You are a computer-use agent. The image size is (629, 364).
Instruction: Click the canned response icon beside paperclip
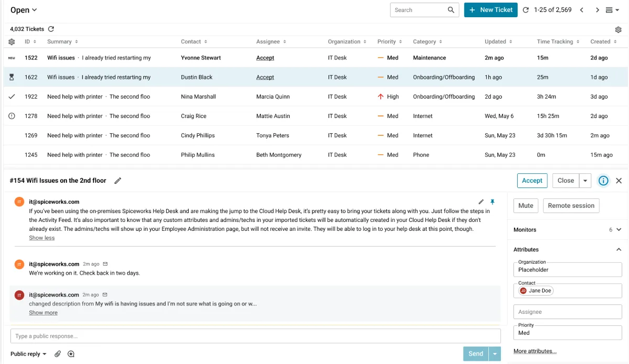tap(71, 354)
